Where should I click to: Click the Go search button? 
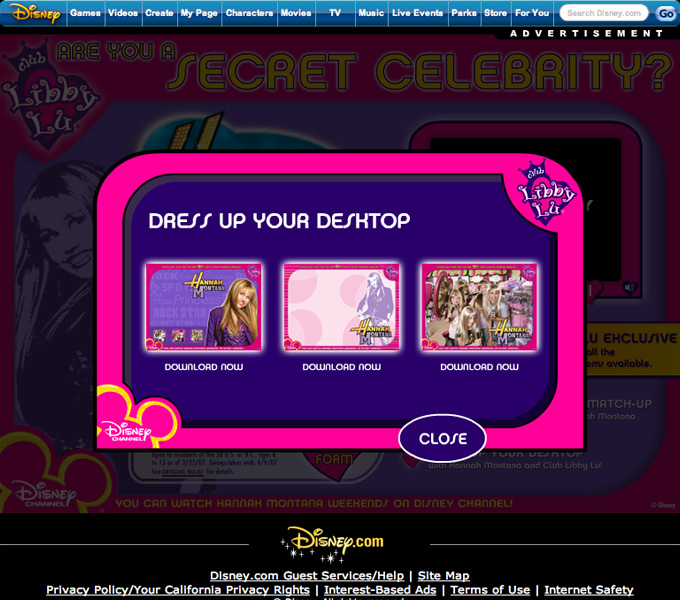(x=666, y=13)
